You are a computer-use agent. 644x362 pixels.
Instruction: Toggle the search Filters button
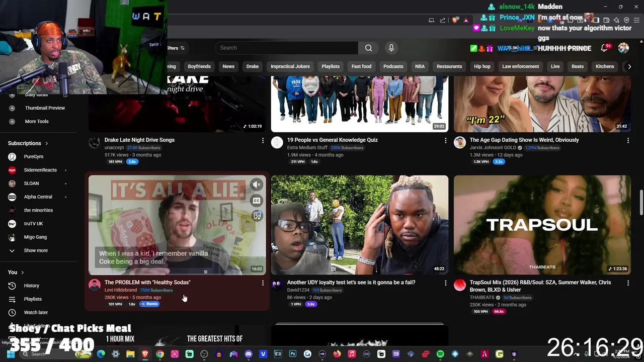176,48
